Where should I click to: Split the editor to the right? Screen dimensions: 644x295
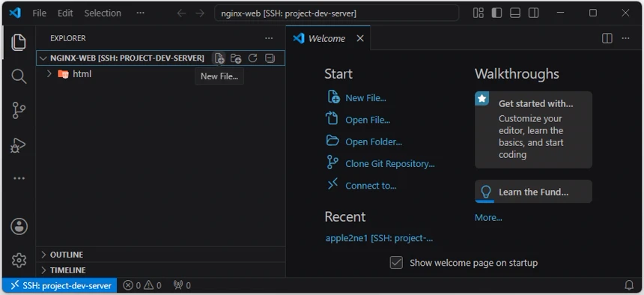(607, 38)
